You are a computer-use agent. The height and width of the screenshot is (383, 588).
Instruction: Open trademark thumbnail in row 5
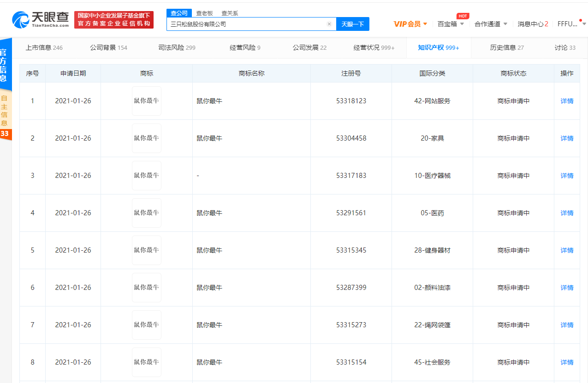click(147, 250)
